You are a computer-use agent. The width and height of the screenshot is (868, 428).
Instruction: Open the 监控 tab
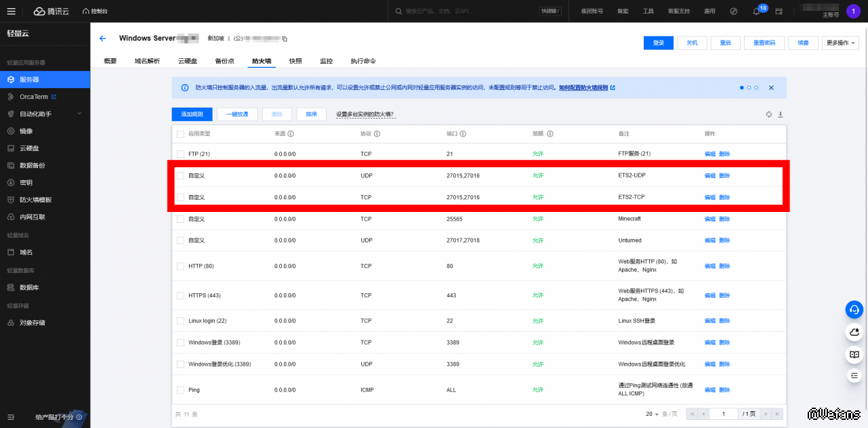pyautogui.click(x=326, y=61)
